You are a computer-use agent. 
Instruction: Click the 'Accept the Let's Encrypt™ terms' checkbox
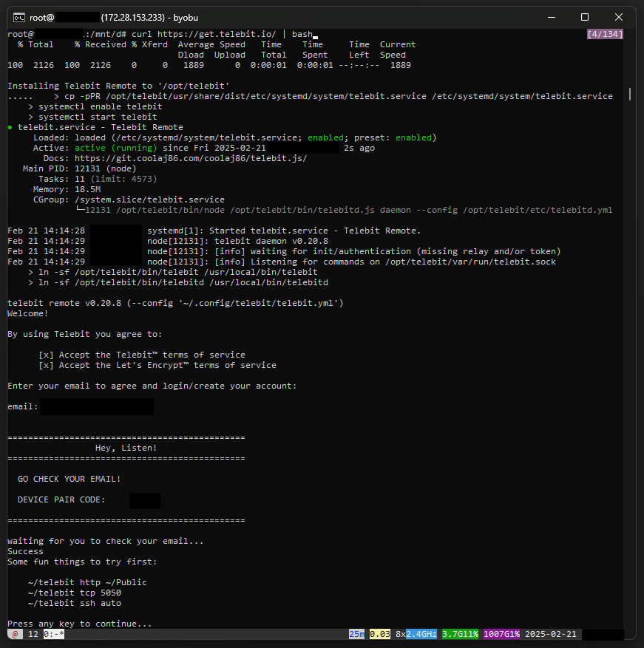46,365
